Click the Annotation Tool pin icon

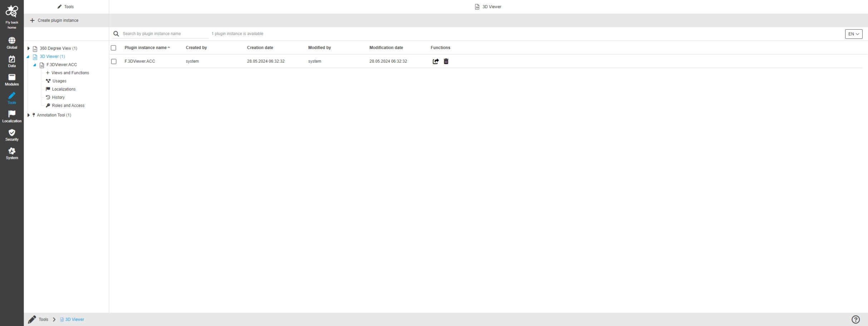[x=34, y=115]
